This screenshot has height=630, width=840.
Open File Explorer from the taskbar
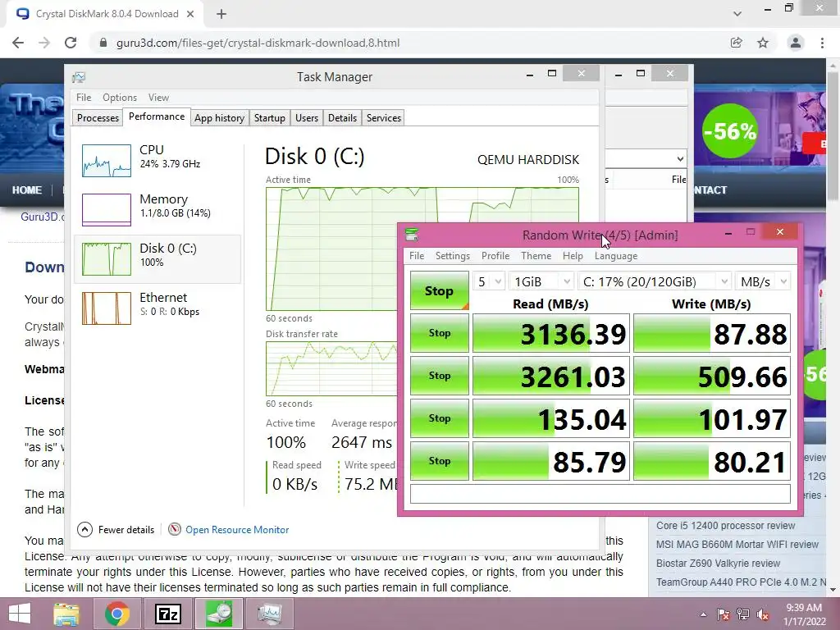point(66,614)
